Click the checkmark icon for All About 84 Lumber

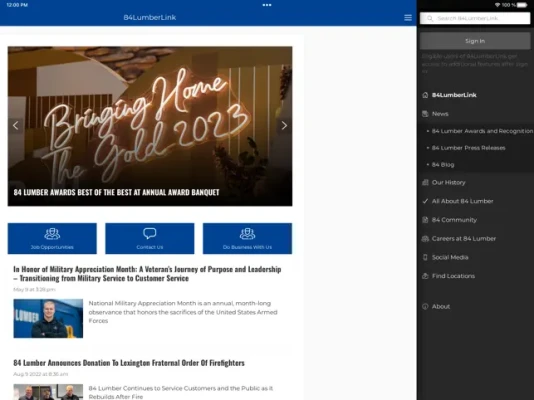(425, 201)
